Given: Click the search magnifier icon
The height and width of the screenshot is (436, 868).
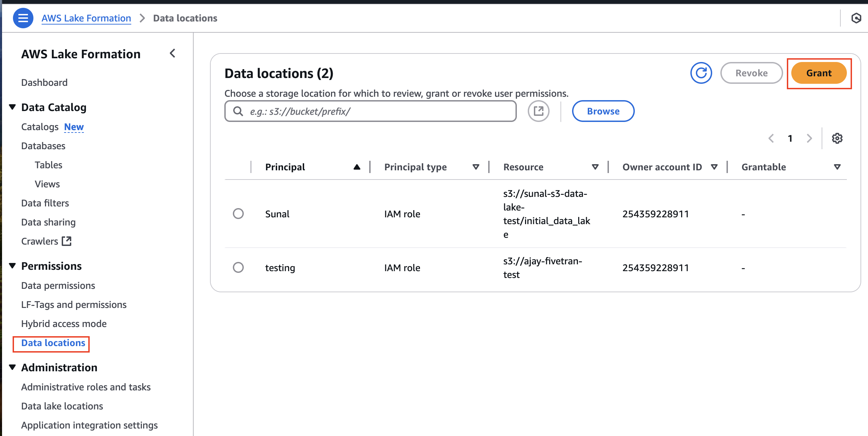Looking at the screenshot, I should 238,111.
